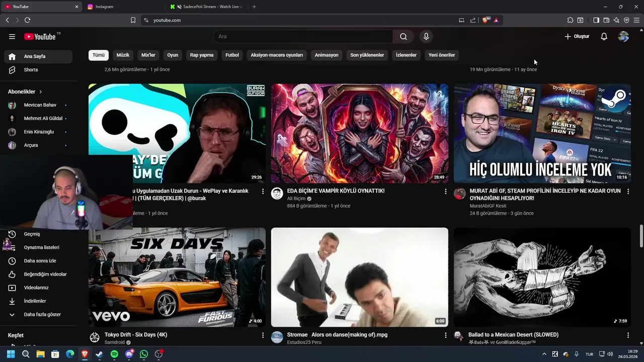Open Discord from the taskbar

(x=129, y=354)
